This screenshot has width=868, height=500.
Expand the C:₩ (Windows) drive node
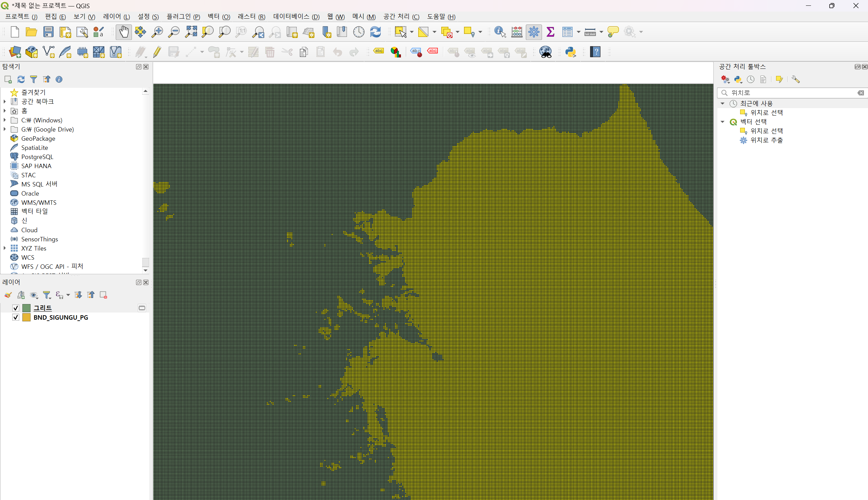pos(4,120)
